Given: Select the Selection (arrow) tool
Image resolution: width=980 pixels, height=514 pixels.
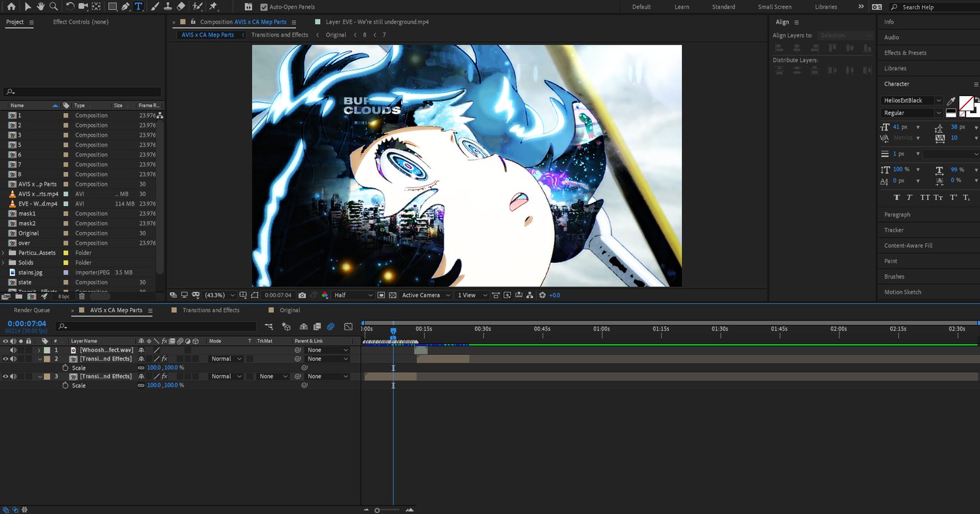Looking at the screenshot, I should pos(27,7).
